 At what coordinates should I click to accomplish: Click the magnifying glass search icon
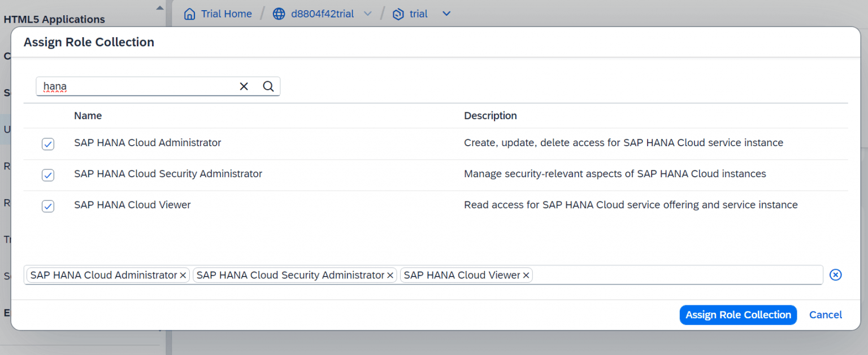pyautogui.click(x=268, y=86)
